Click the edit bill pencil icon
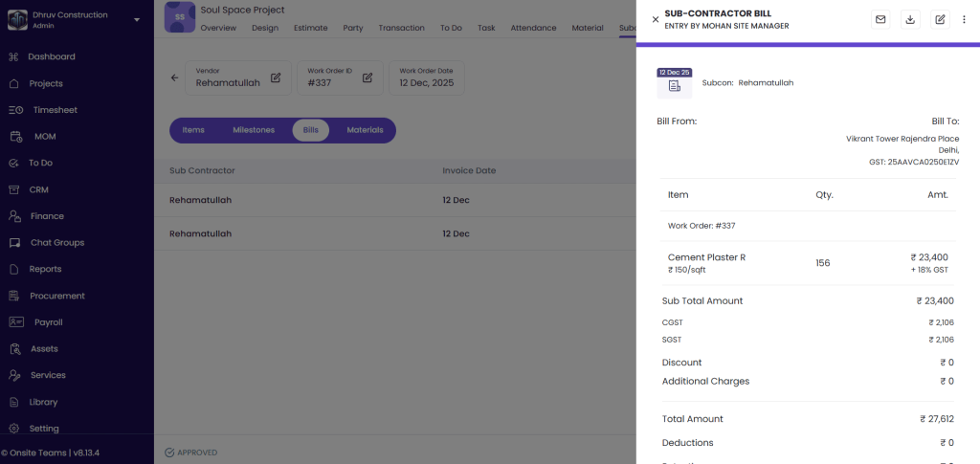Screen dimensions: 980x464 tap(940, 19)
